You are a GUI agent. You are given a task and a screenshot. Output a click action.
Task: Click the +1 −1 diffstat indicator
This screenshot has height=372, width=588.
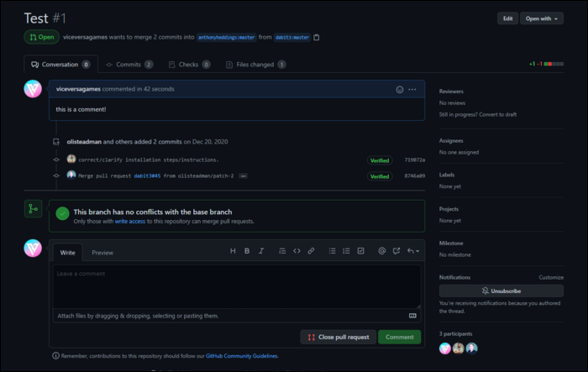coord(546,64)
